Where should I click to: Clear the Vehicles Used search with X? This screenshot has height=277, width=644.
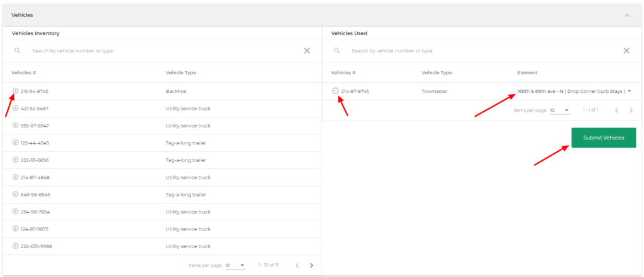(x=626, y=51)
